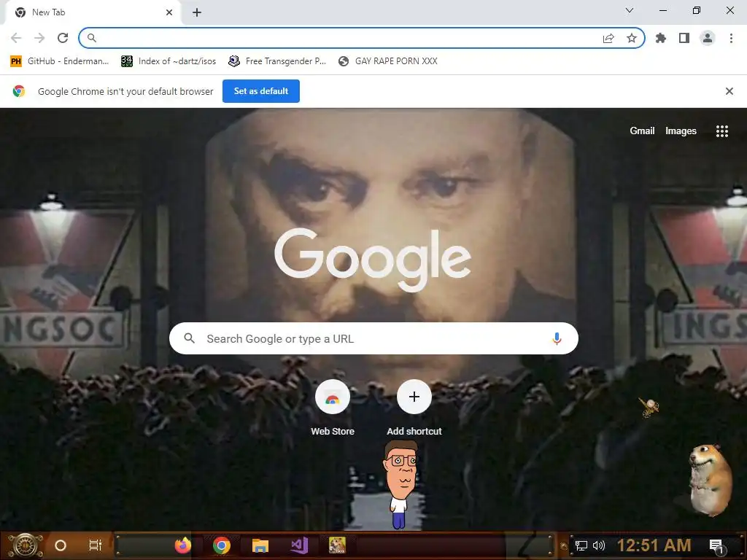Dismiss the default browser infobar
Image resolution: width=747 pixels, height=560 pixels.
(x=729, y=91)
